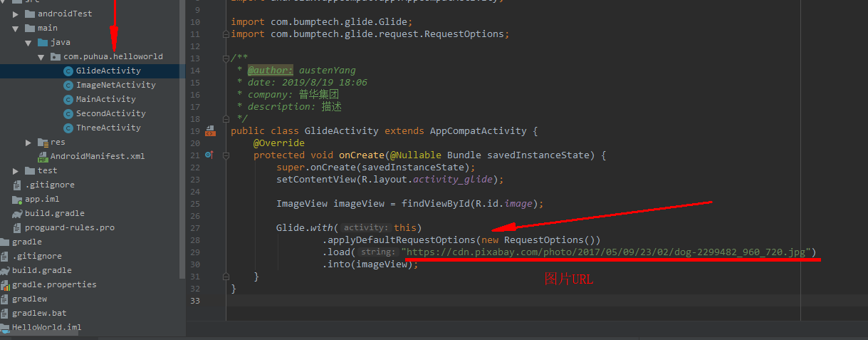Select ImageNetActivity in the project tree
The width and height of the screenshot is (868, 340).
tap(116, 85)
